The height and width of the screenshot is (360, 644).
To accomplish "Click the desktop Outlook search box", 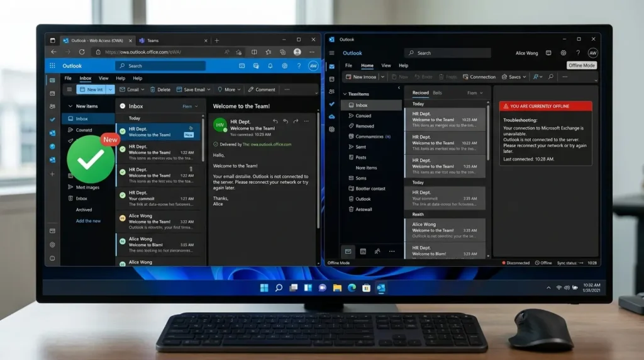I will (x=447, y=53).
